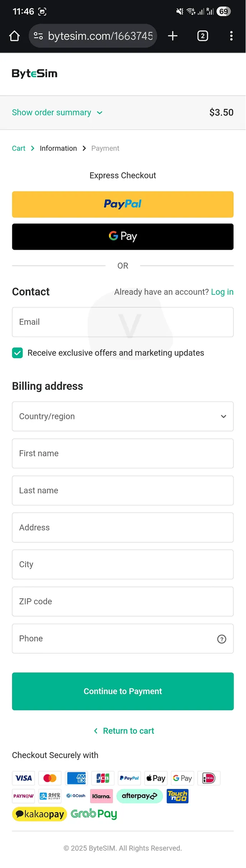The height and width of the screenshot is (868, 246).
Task: Select the Information breadcrumb step
Action: 58,148
